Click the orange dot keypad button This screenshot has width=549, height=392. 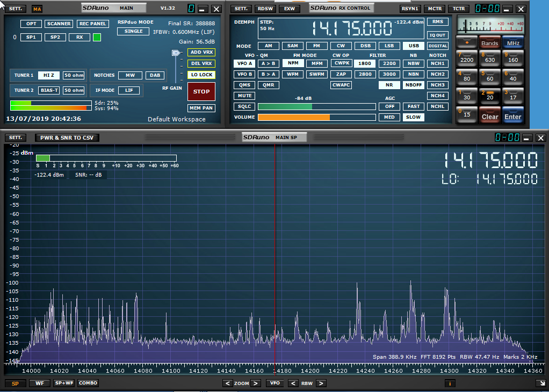[467, 42]
